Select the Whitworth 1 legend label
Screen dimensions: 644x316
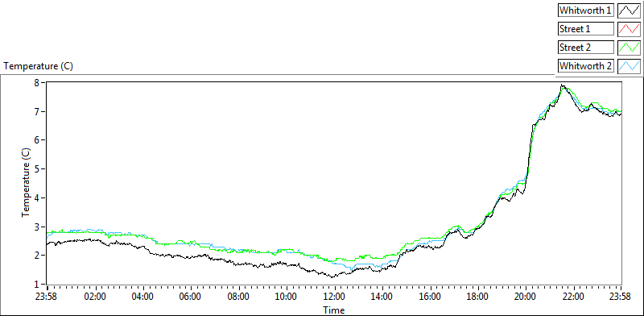pos(586,10)
